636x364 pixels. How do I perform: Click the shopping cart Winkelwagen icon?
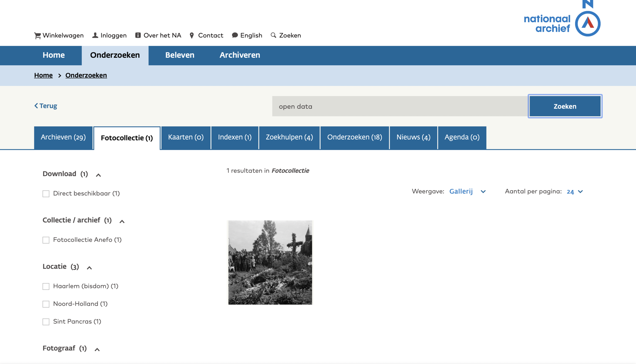pyautogui.click(x=37, y=36)
